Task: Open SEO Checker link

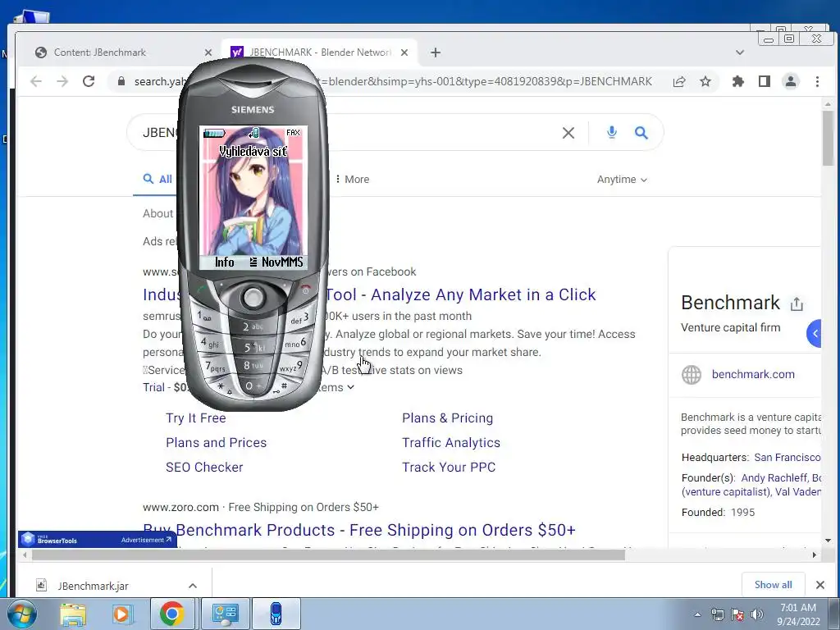Action: 204,467
